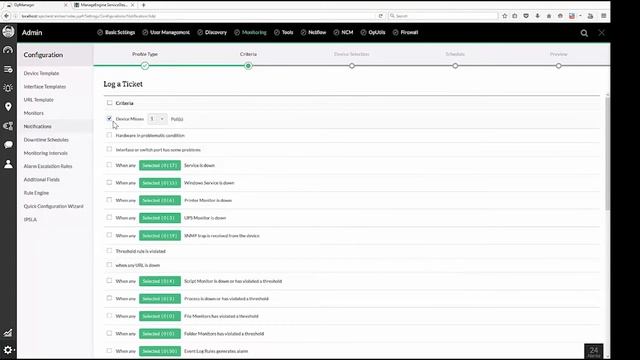Enable the Service is down criterion checkbox
The width and height of the screenshot is (640, 360).
point(109,165)
